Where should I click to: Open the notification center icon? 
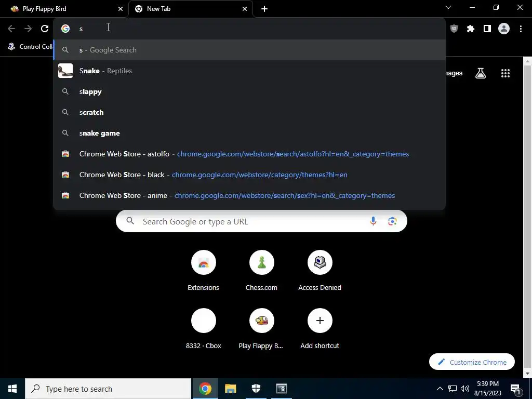point(515,389)
